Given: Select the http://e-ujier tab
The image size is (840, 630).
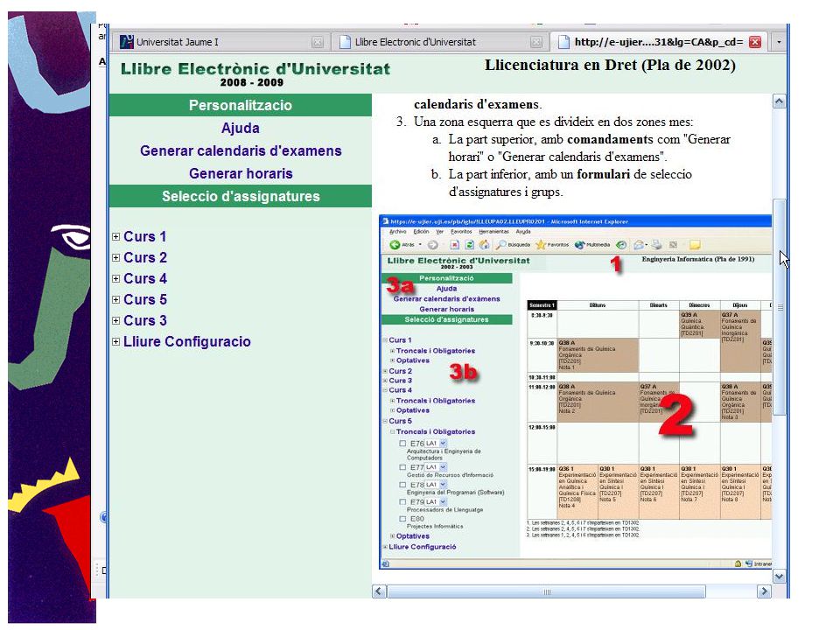Looking at the screenshot, I should pyautogui.click(x=658, y=42).
